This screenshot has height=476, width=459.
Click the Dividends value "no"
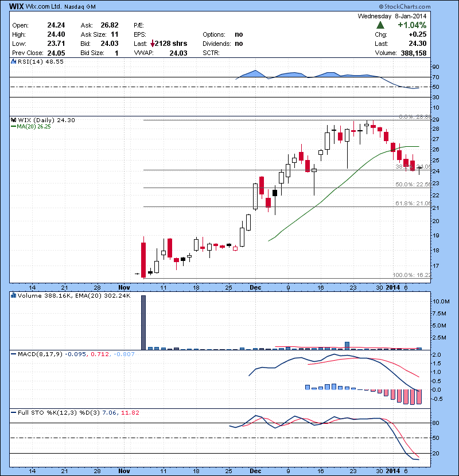(x=239, y=44)
